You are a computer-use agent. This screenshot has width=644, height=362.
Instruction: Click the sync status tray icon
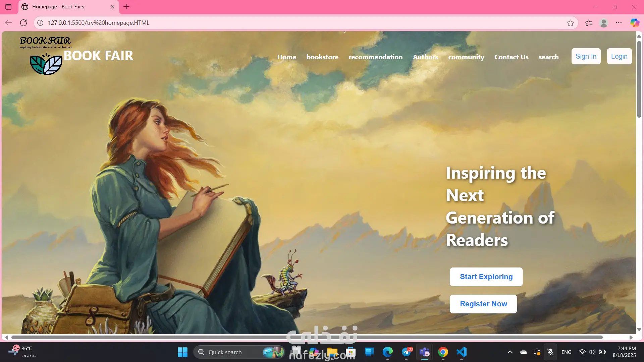pos(537,352)
